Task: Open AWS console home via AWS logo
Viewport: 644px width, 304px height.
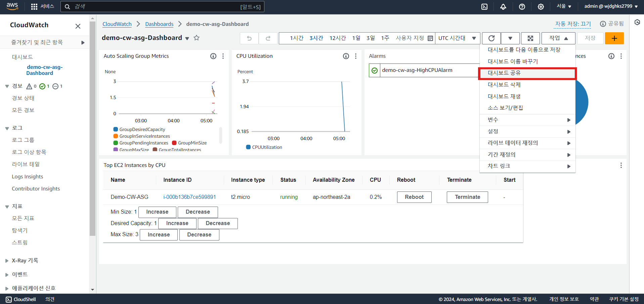Action: [x=12, y=6]
